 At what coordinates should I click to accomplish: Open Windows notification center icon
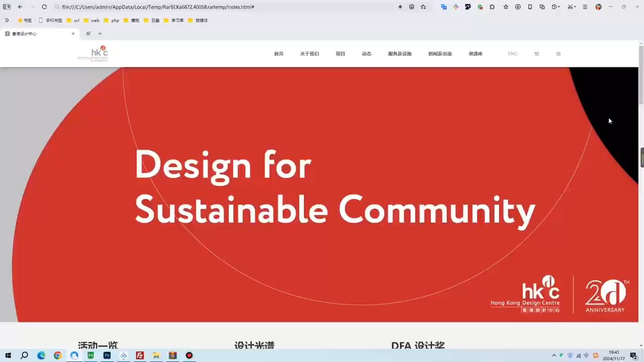[x=634, y=355]
